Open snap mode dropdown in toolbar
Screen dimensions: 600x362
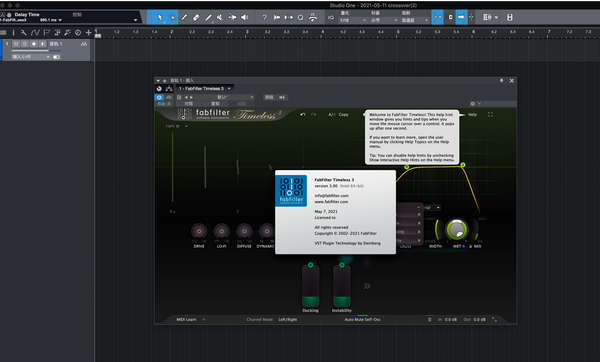[415, 20]
